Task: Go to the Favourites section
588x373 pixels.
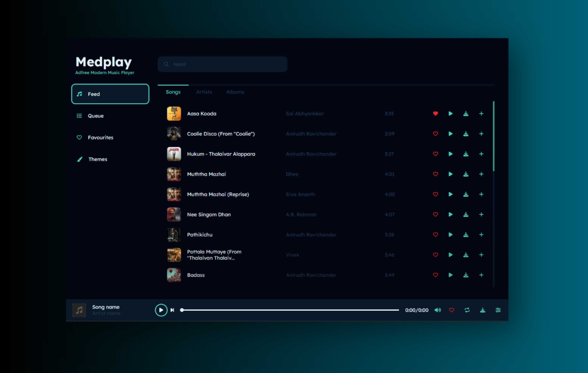Action: 100,138
